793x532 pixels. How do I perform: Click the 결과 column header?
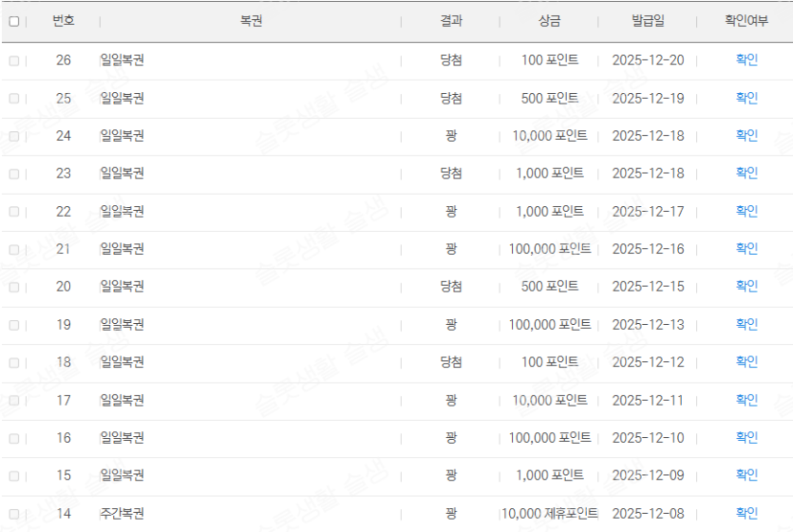coord(451,21)
